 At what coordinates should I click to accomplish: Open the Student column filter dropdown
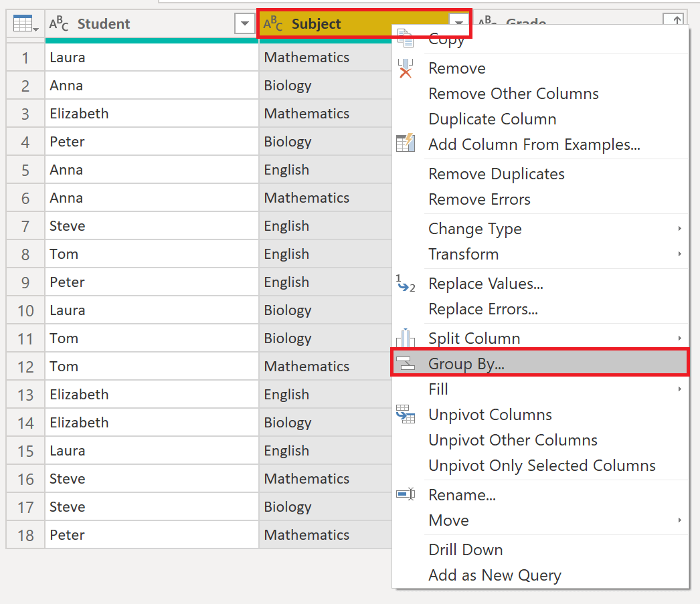[245, 23]
